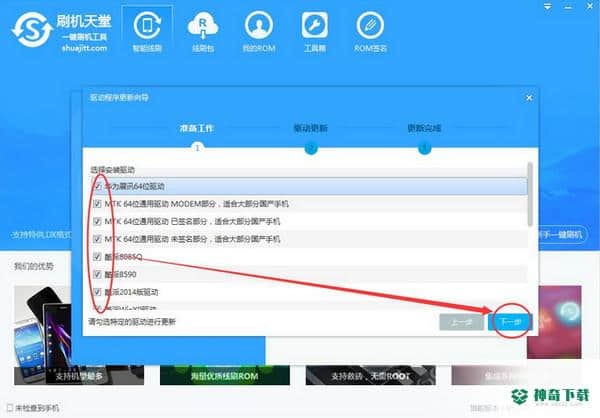The width and height of the screenshot is (600, 418).
Task: Click the 新手一键刷机 button behind dialog
Action: pos(561,234)
